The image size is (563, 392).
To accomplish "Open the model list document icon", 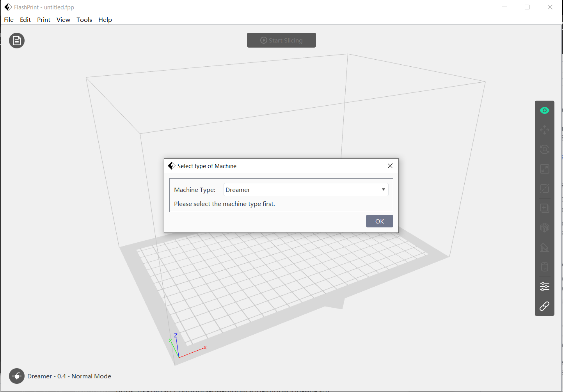I will [17, 41].
